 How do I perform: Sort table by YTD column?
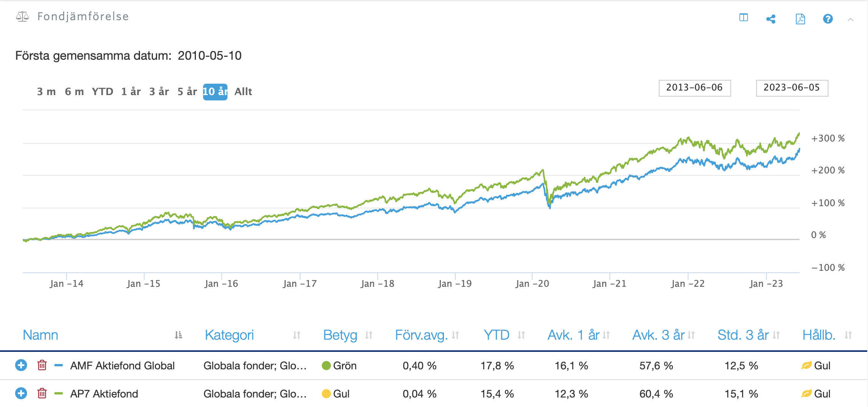[x=496, y=335]
